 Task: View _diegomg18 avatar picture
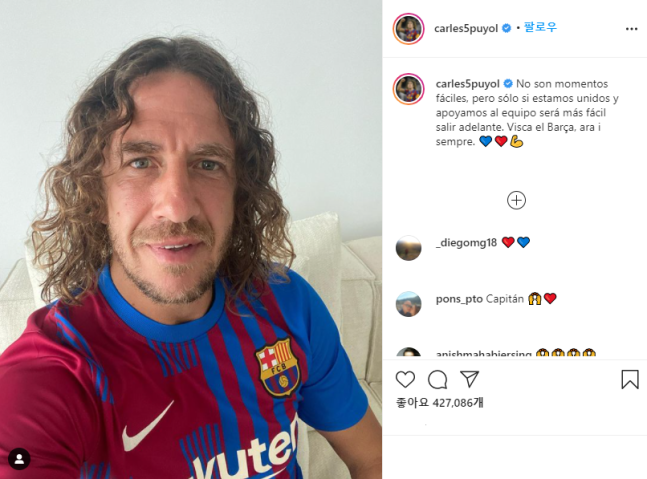pyautogui.click(x=409, y=248)
